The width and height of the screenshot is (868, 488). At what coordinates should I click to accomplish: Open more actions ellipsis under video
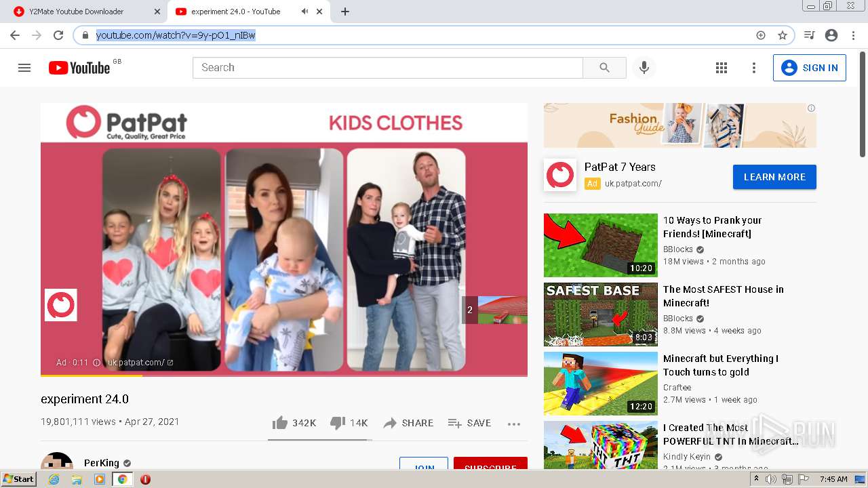514,424
